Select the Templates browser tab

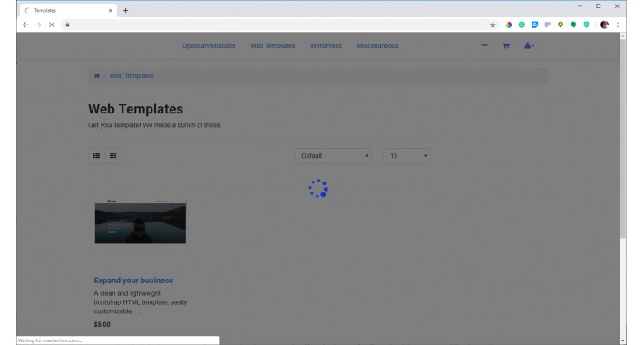pyautogui.click(x=68, y=10)
